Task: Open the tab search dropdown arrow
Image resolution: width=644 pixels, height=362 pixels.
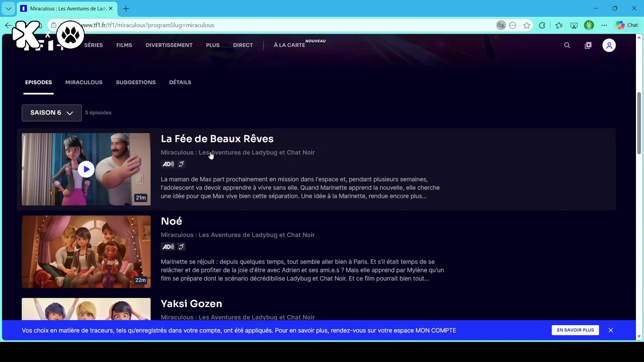Action: pos(9,9)
